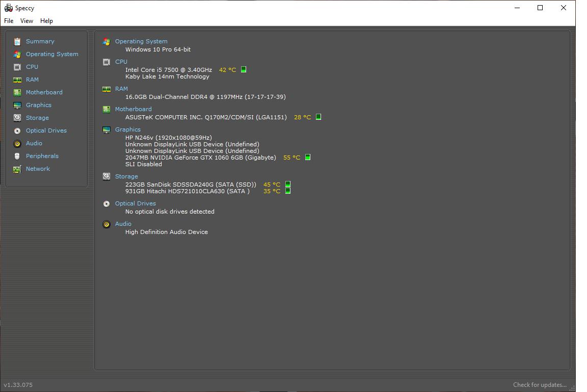The width and height of the screenshot is (587, 392).
Task: Click the Audio speaker icon in sidebar
Action: (x=17, y=143)
